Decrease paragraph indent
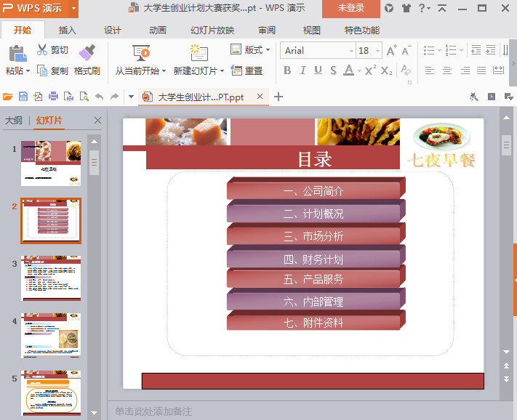Screen dimensions: 517x420 pos(476,50)
